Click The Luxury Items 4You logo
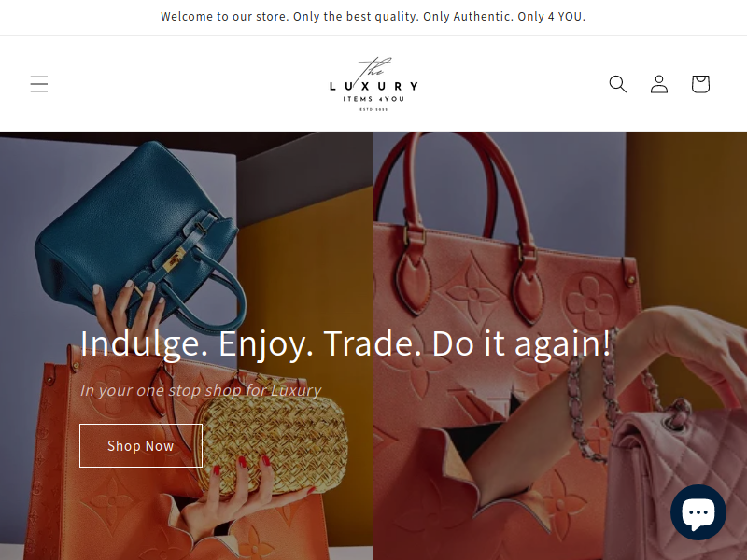The image size is (747, 560). (x=373, y=84)
